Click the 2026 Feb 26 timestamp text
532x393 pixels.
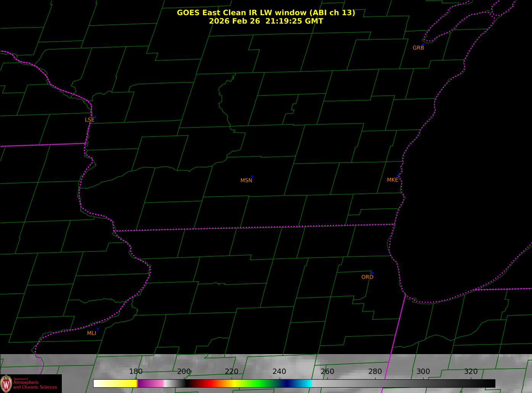tap(266, 21)
